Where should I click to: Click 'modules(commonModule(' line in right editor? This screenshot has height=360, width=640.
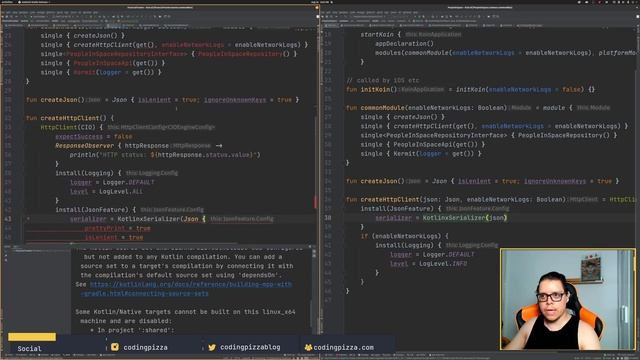tap(505, 53)
